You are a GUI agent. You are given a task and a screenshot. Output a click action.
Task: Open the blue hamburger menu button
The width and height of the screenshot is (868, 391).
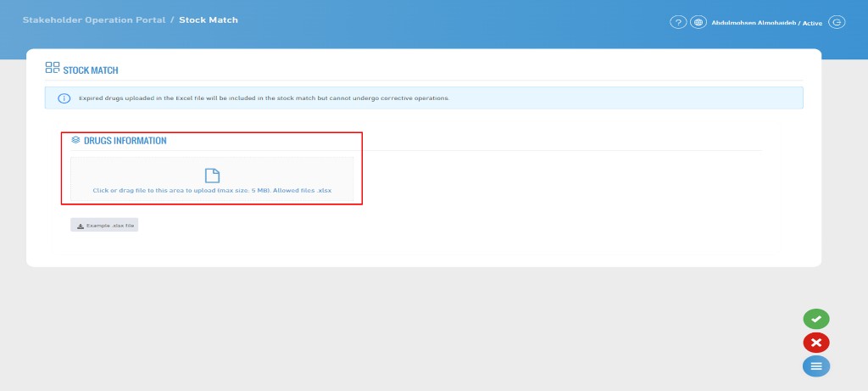(816, 366)
